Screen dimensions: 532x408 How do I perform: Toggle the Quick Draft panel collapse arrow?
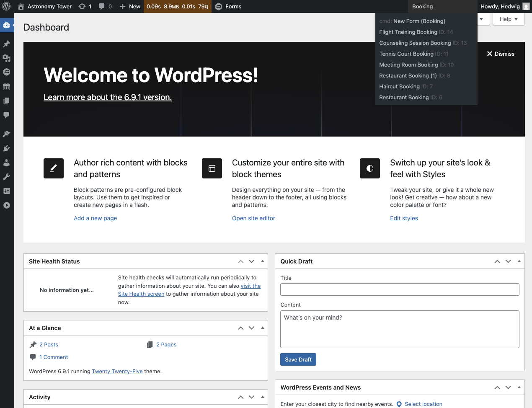519,261
